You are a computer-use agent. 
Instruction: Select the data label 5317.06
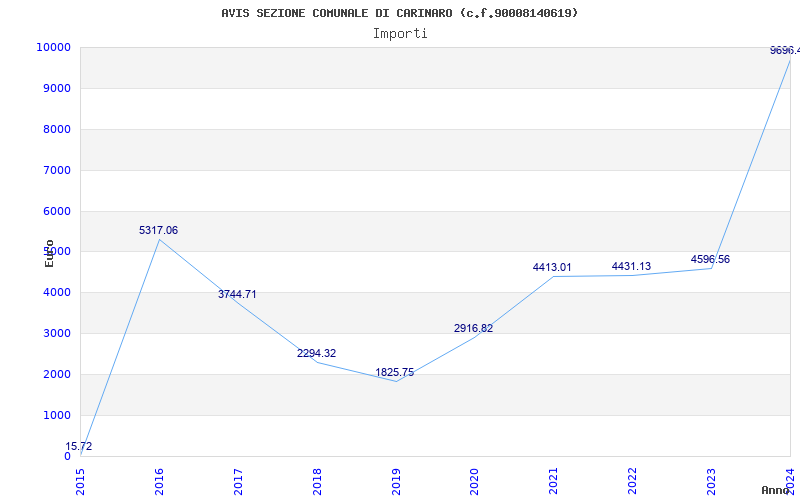158,230
